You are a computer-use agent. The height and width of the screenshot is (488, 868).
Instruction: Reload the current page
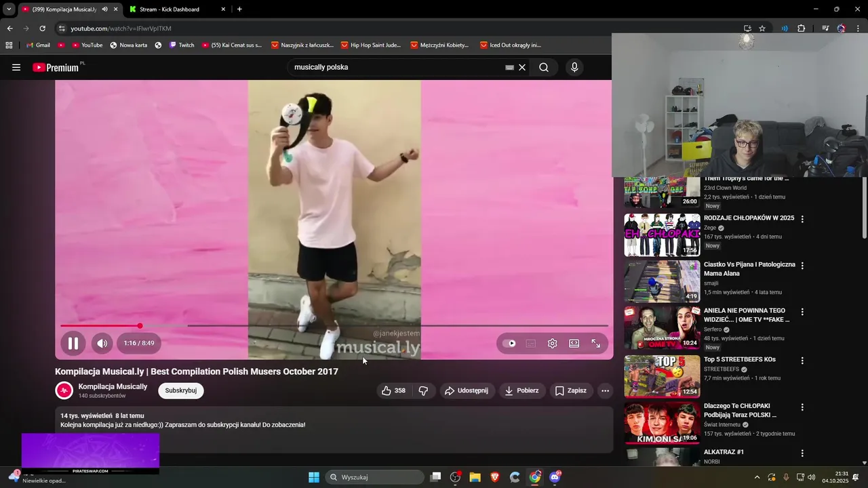point(42,28)
